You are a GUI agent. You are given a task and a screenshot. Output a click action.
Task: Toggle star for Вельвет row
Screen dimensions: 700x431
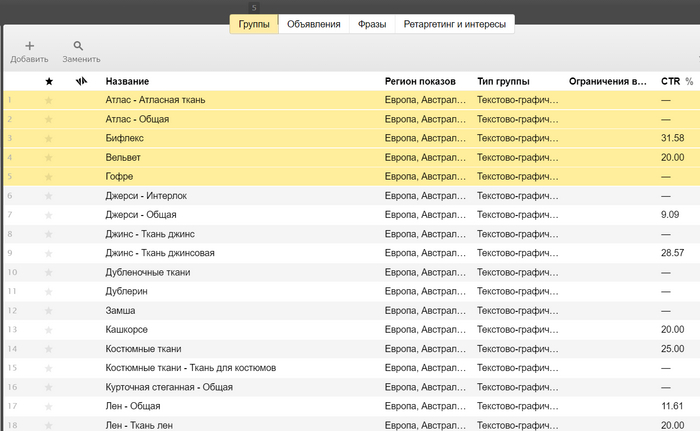tap(49, 157)
